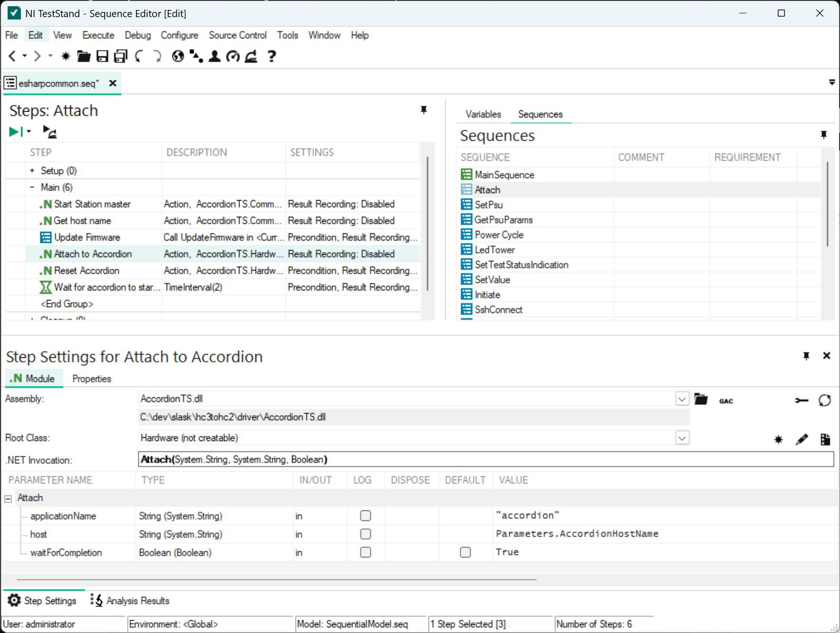Select the PowerCycle sequence
Viewport: 840px width, 633px height.
point(499,235)
